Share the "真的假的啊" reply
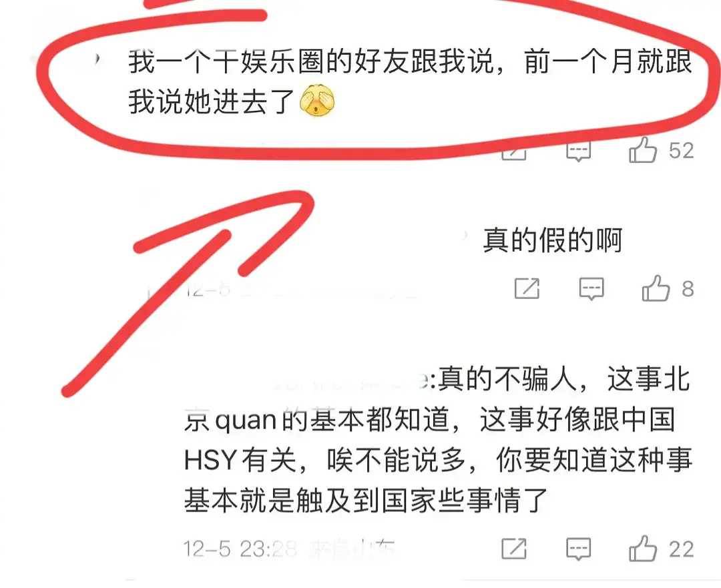This screenshot has width=721, height=588. pyautogui.click(x=527, y=288)
